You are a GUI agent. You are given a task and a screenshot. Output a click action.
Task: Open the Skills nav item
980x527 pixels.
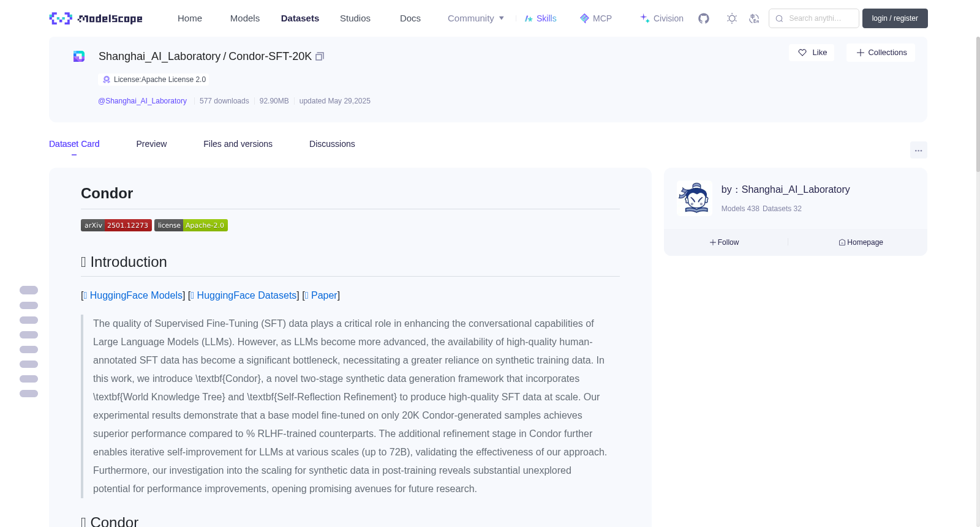tap(541, 18)
